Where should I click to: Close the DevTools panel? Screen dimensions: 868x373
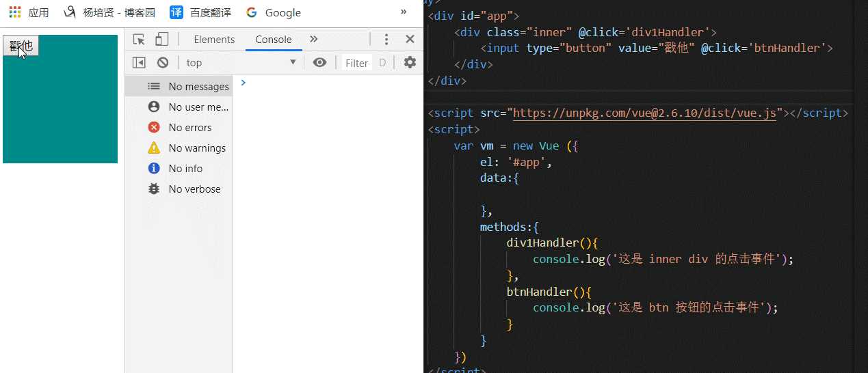click(x=410, y=39)
